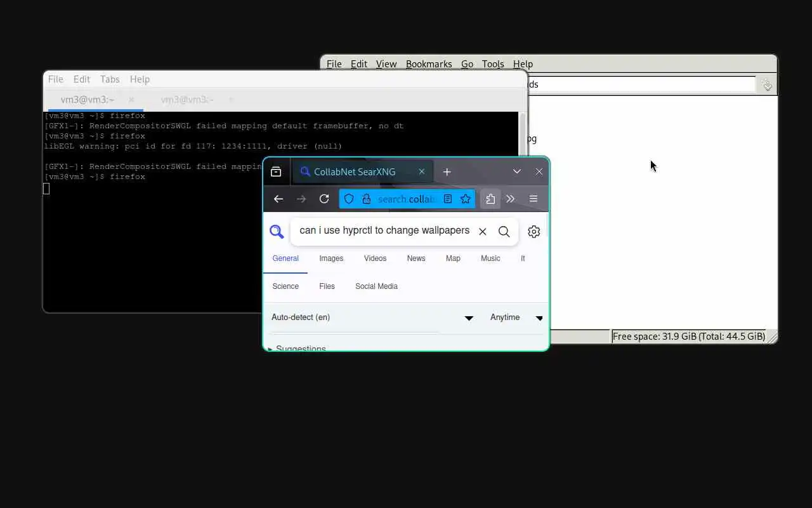Close the first terminal tab

pyautogui.click(x=131, y=100)
